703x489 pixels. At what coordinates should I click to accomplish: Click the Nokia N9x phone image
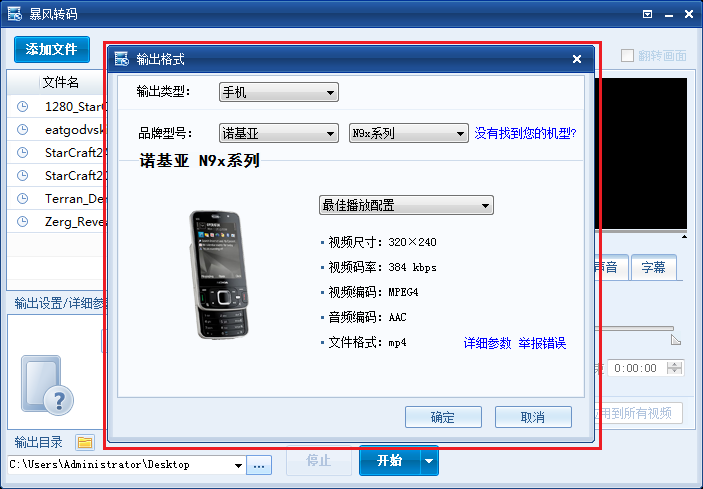coord(218,274)
